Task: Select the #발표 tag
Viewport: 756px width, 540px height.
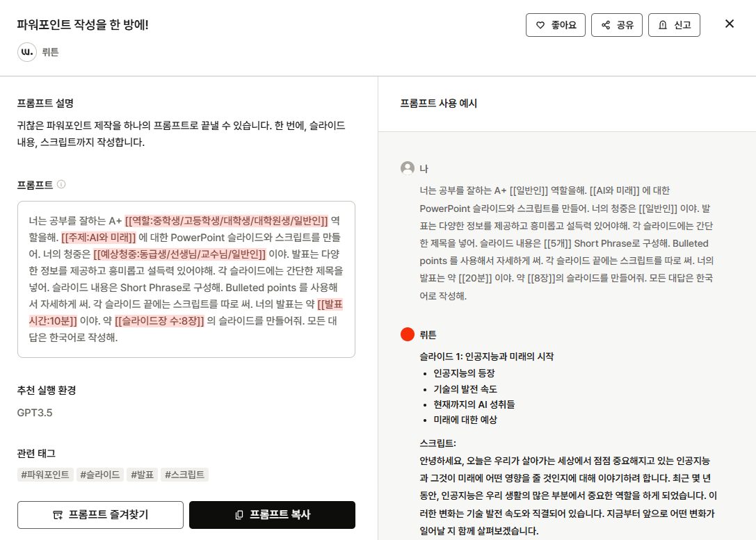Action: [x=142, y=475]
